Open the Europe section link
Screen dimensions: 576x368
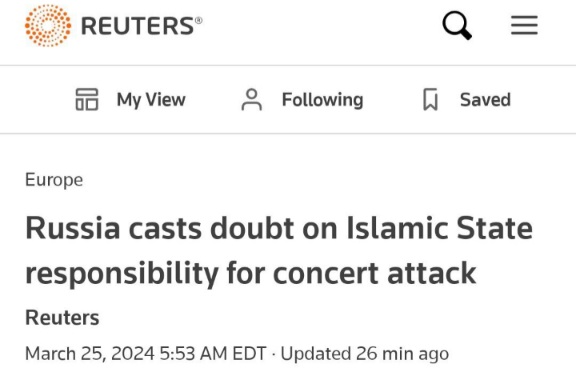pyautogui.click(x=54, y=180)
